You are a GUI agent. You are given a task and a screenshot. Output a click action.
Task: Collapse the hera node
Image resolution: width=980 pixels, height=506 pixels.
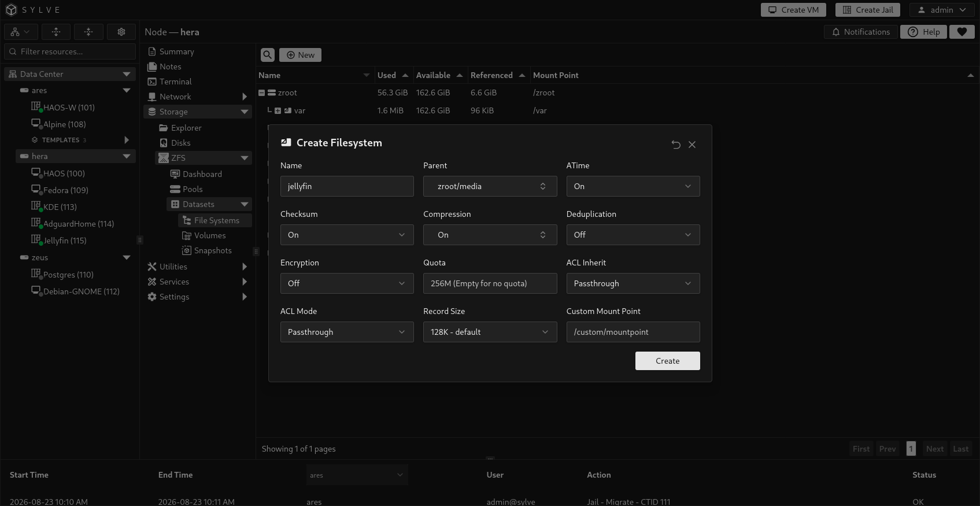[127, 156]
